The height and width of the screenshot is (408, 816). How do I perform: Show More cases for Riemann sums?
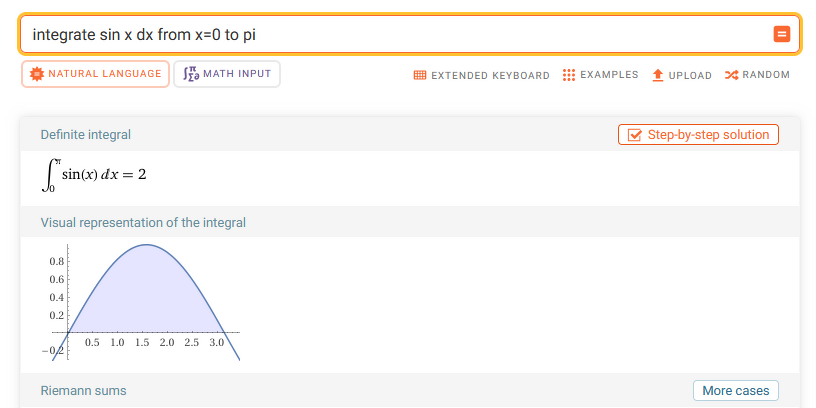tap(735, 391)
